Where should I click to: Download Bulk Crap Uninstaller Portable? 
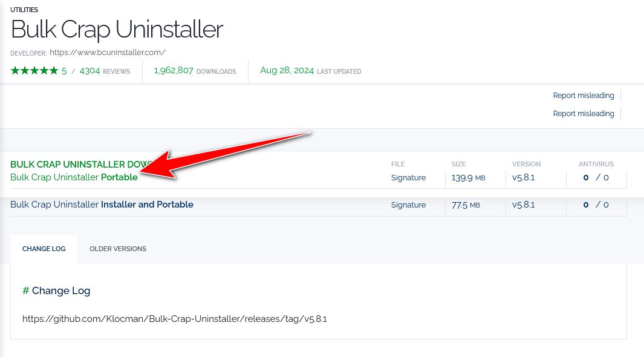coord(74,177)
